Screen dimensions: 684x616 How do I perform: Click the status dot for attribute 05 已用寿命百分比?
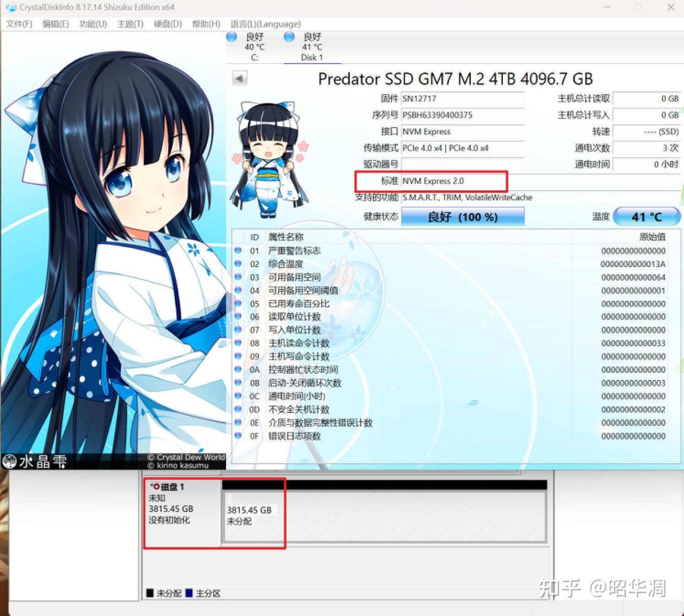coord(238,303)
